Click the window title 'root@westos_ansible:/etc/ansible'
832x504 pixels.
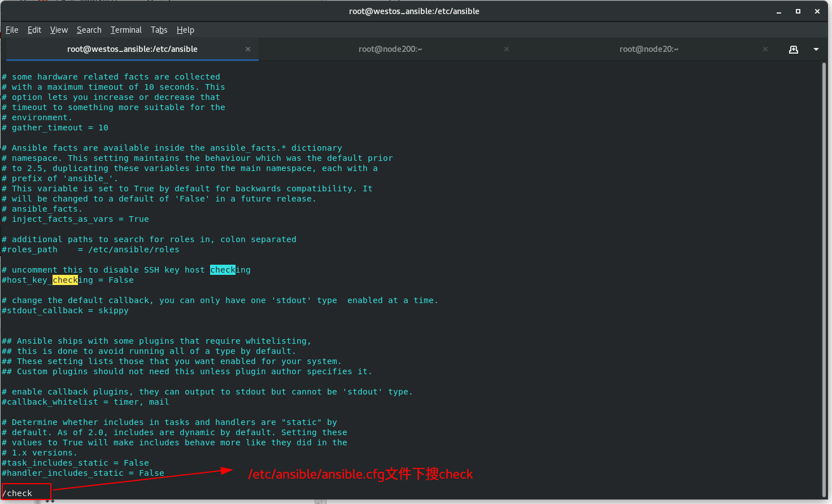(x=414, y=11)
